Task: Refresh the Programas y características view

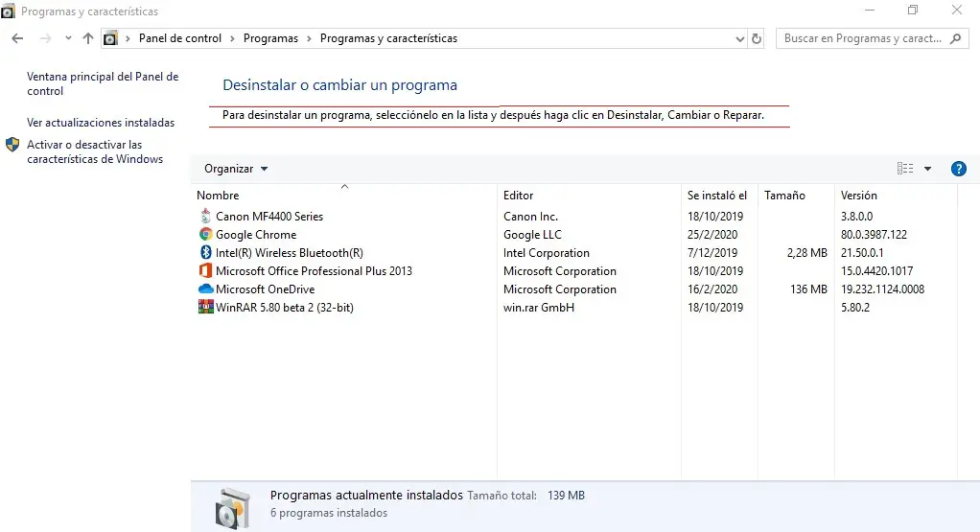Action: coord(757,38)
